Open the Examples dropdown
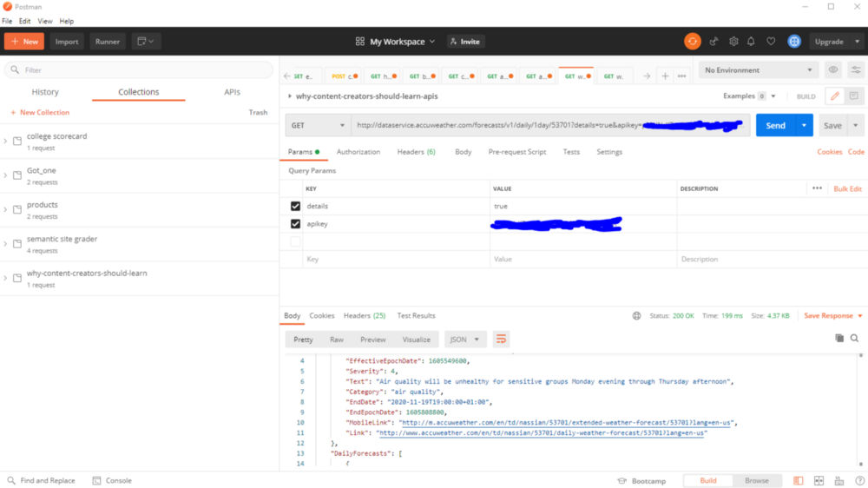This screenshot has height=488, width=868. (x=749, y=96)
